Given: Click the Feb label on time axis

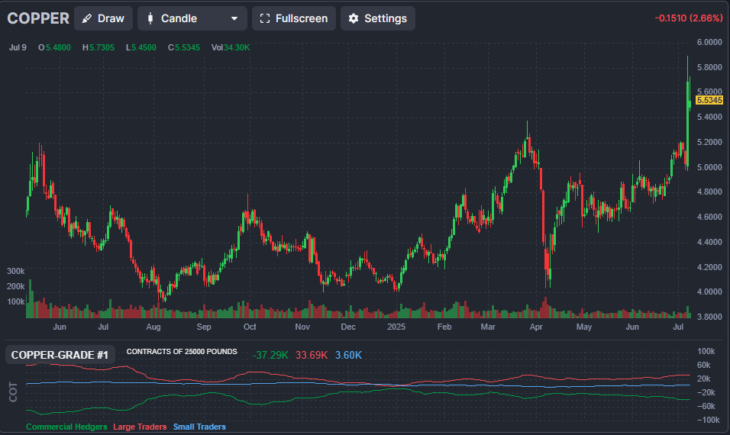Looking at the screenshot, I should point(444,327).
